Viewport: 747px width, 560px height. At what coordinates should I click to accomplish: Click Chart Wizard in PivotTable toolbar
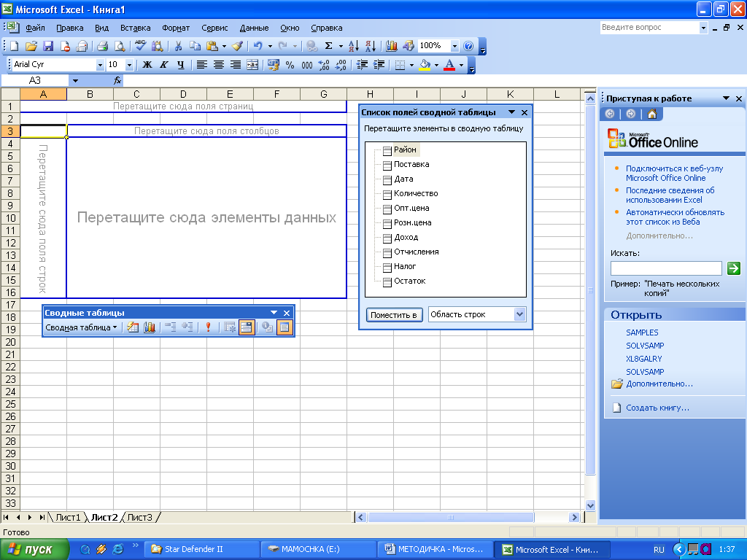150,327
